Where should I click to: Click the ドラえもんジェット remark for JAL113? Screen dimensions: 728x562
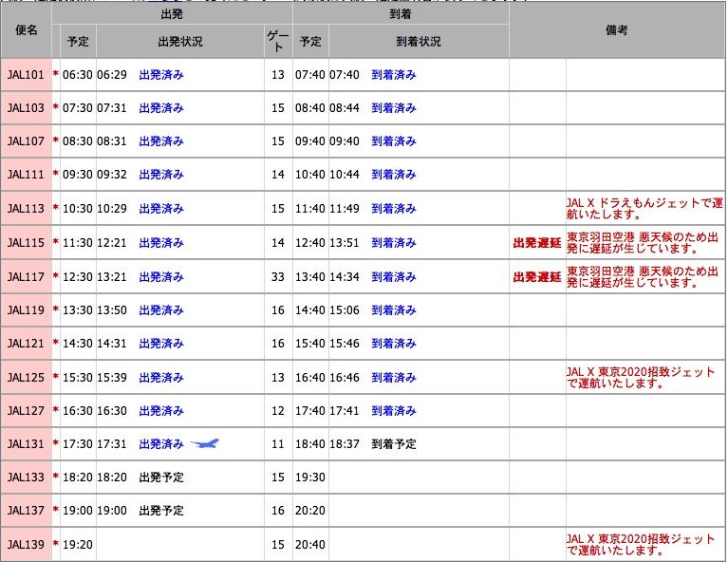[644, 209]
